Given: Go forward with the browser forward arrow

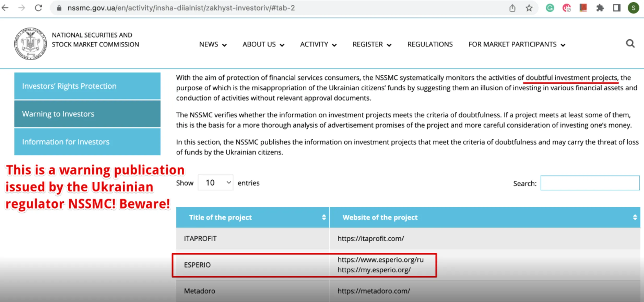Looking at the screenshot, I should point(22,8).
